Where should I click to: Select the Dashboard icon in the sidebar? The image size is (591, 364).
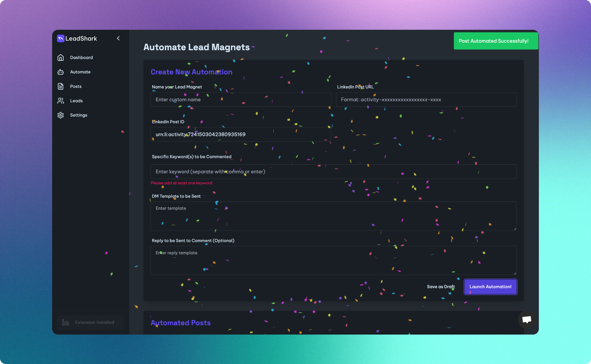[61, 57]
